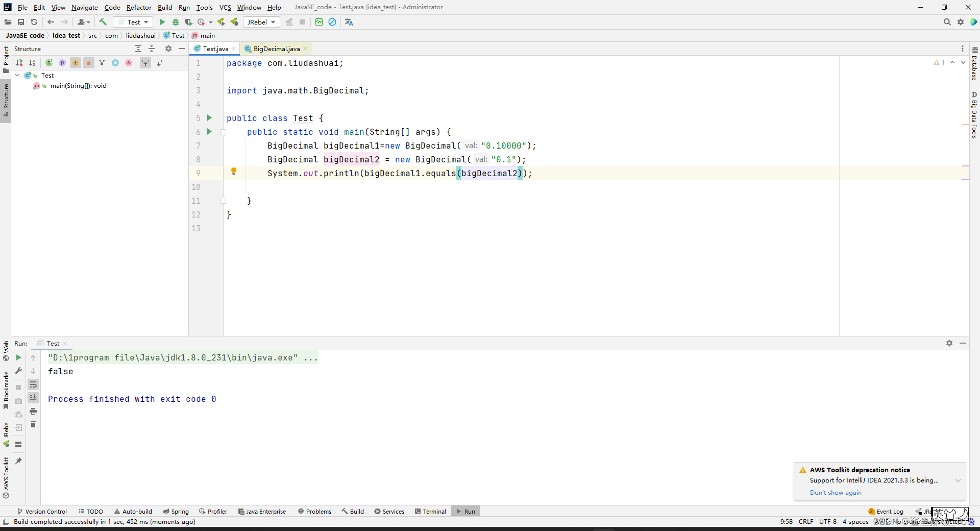
Task: Run Test with the green play toolbar button
Action: [x=162, y=22]
